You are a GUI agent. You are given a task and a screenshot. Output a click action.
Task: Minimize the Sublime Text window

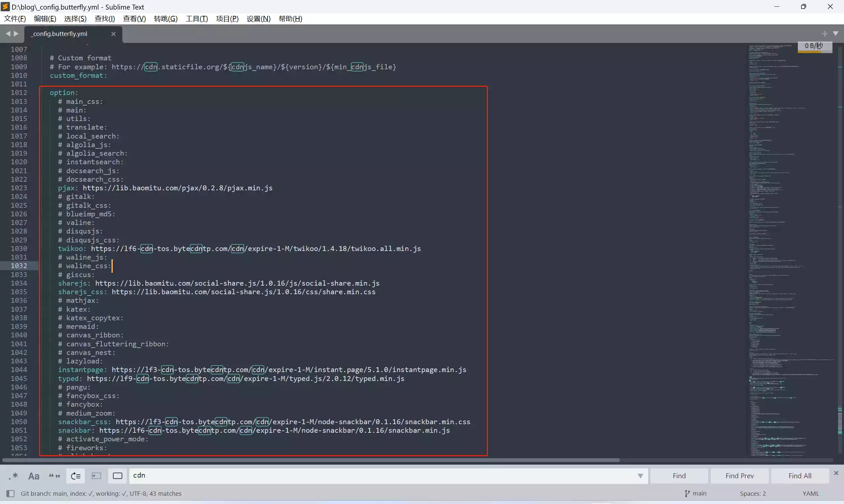click(777, 7)
